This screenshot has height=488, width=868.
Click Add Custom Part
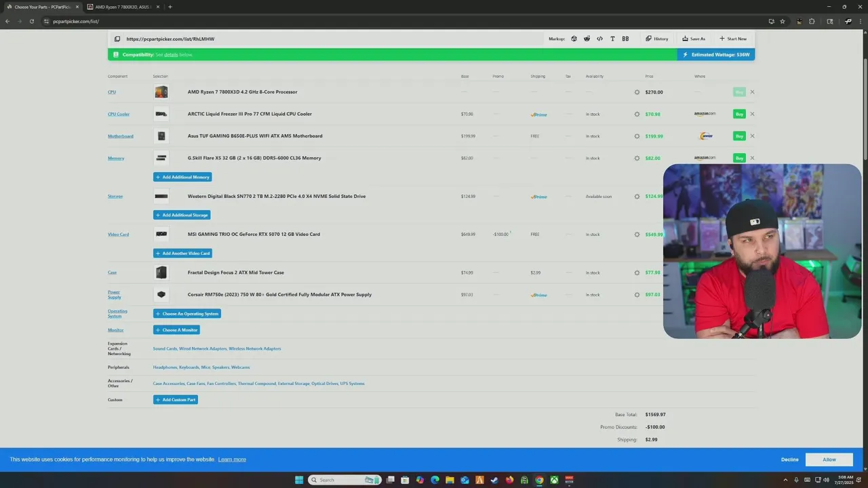[x=176, y=400]
